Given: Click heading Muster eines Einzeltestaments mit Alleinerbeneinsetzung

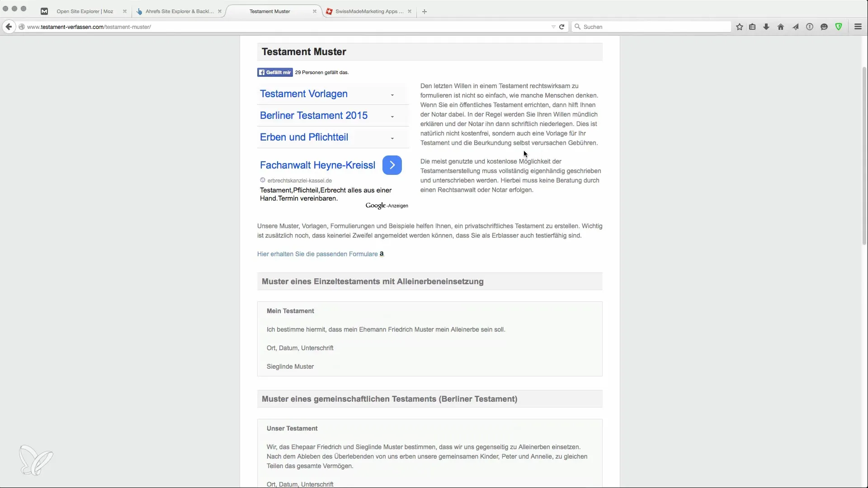Looking at the screenshot, I should [x=373, y=282].
